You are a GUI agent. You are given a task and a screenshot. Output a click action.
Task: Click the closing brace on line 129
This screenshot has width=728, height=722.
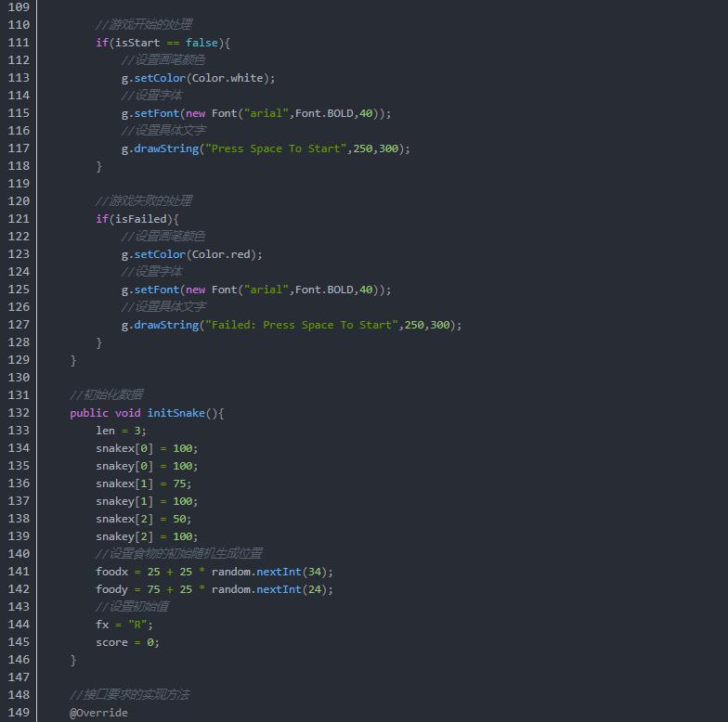72,360
